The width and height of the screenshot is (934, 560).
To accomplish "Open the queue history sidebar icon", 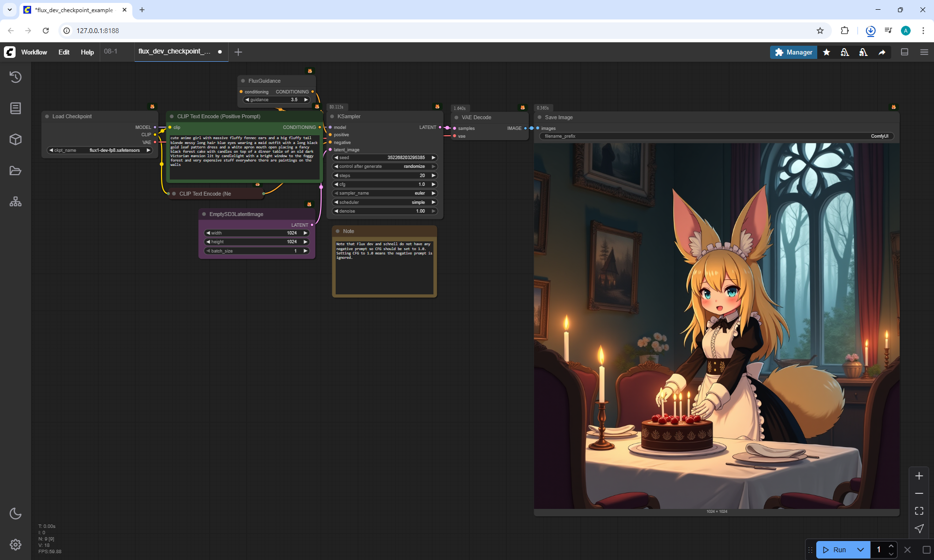I will coord(16,77).
